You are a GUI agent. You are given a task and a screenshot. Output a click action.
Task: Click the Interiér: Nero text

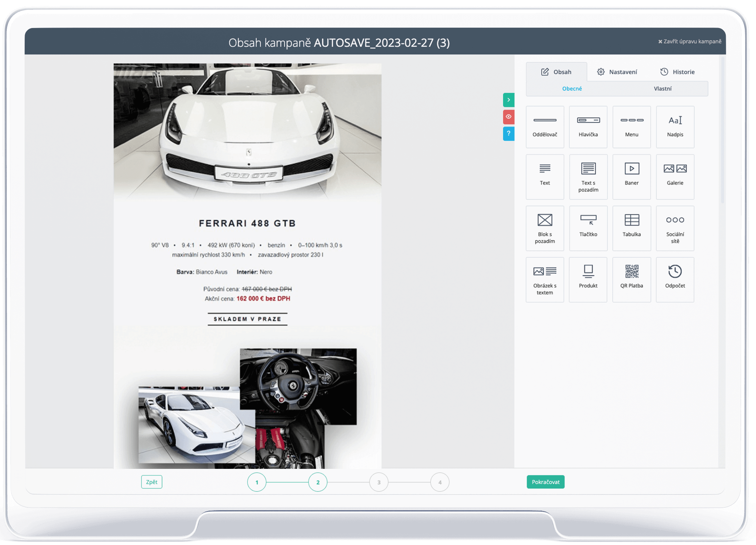coord(254,272)
